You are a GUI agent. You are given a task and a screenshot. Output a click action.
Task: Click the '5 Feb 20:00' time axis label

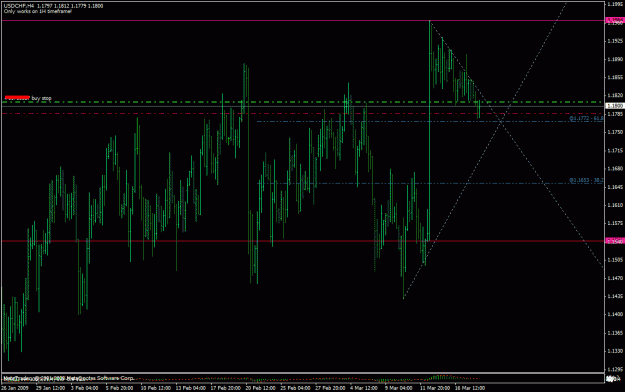tap(120, 388)
